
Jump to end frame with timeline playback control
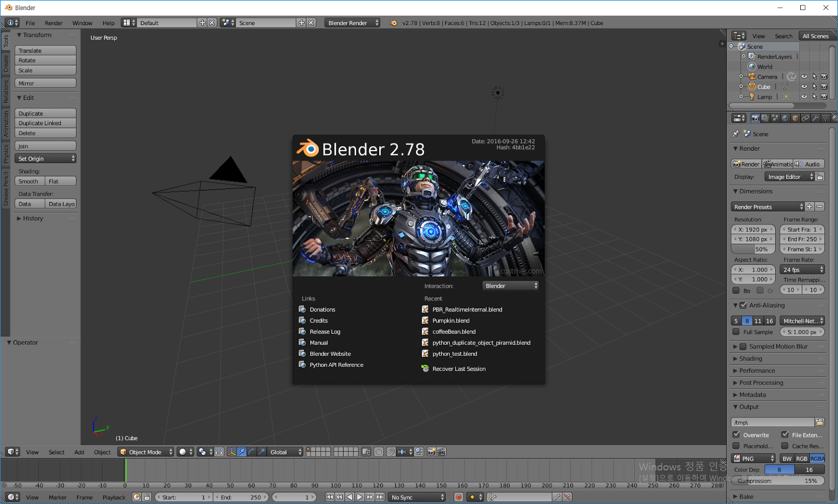pos(380,497)
